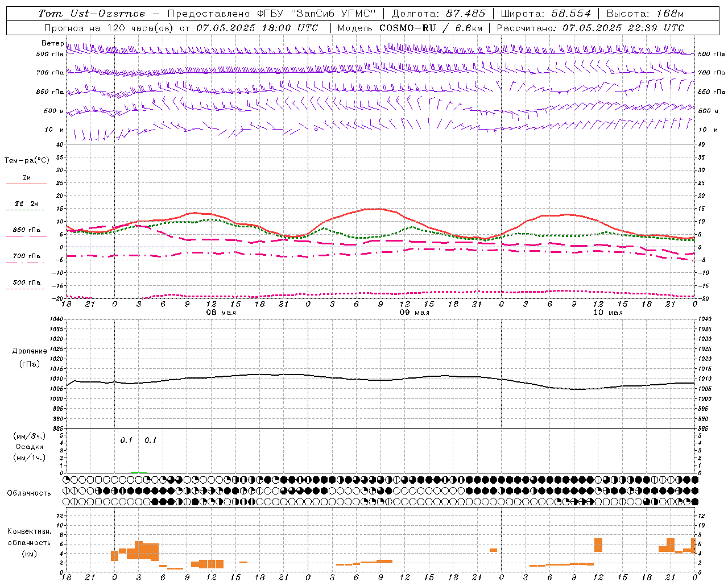
Task: Click the Давление panel label
Action: (x=30, y=351)
